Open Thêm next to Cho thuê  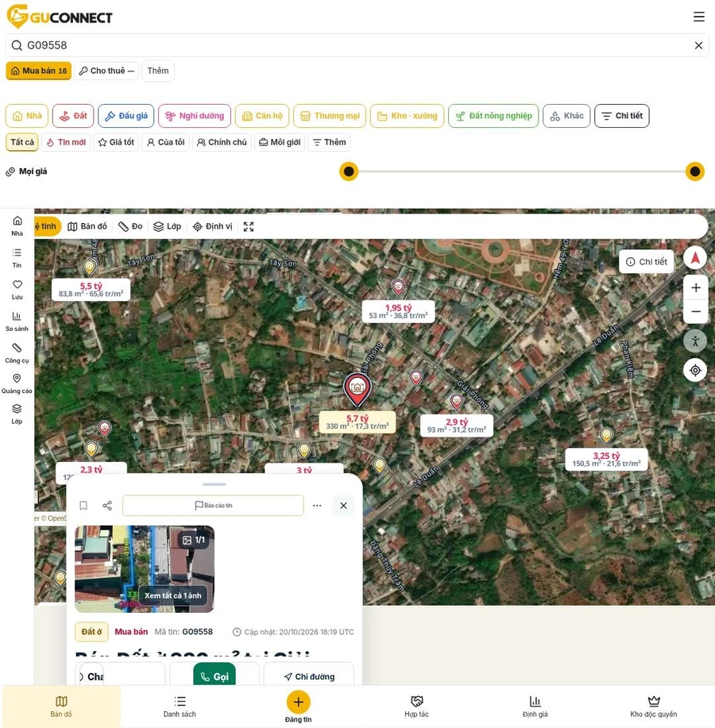158,71
